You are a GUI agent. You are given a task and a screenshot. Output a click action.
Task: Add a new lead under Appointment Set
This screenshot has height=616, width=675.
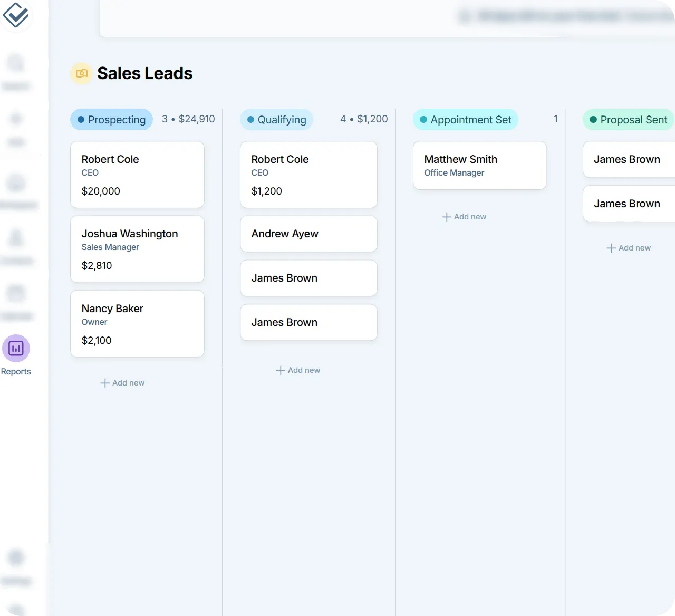tap(464, 217)
